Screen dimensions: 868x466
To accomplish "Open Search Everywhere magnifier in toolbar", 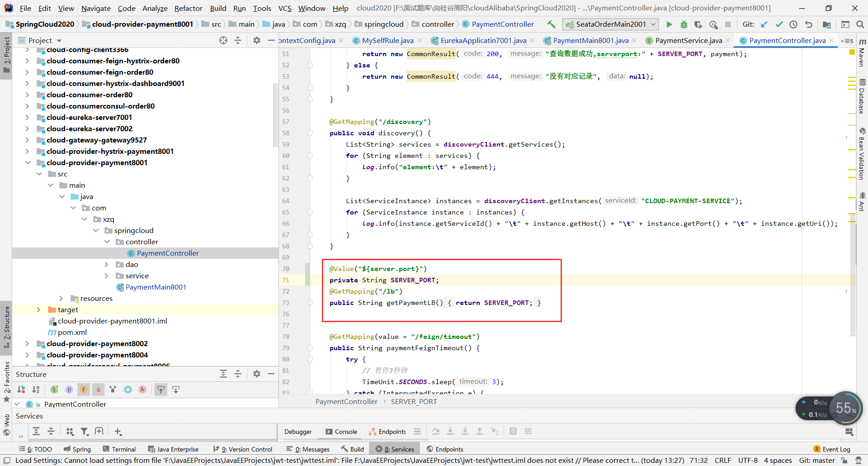I will 860,24.
